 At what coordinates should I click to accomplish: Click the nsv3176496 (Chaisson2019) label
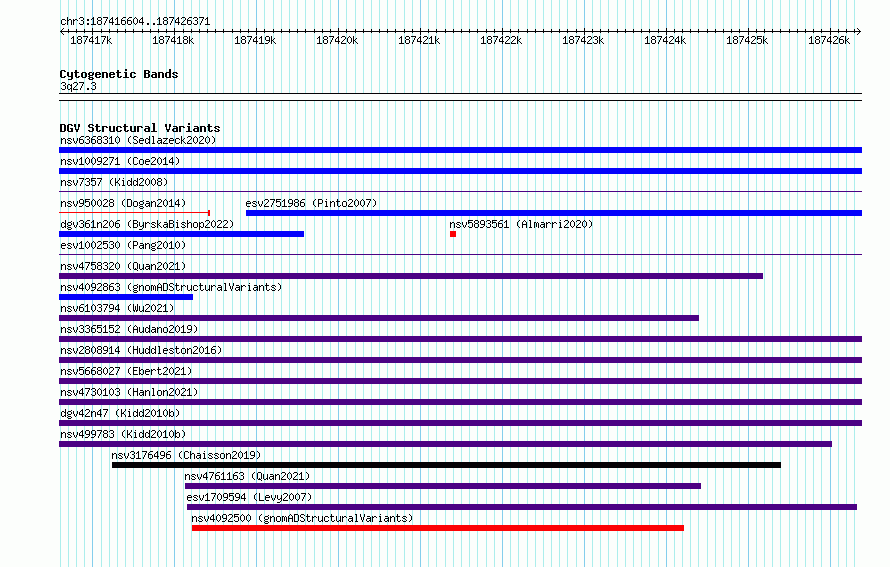(186, 455)
